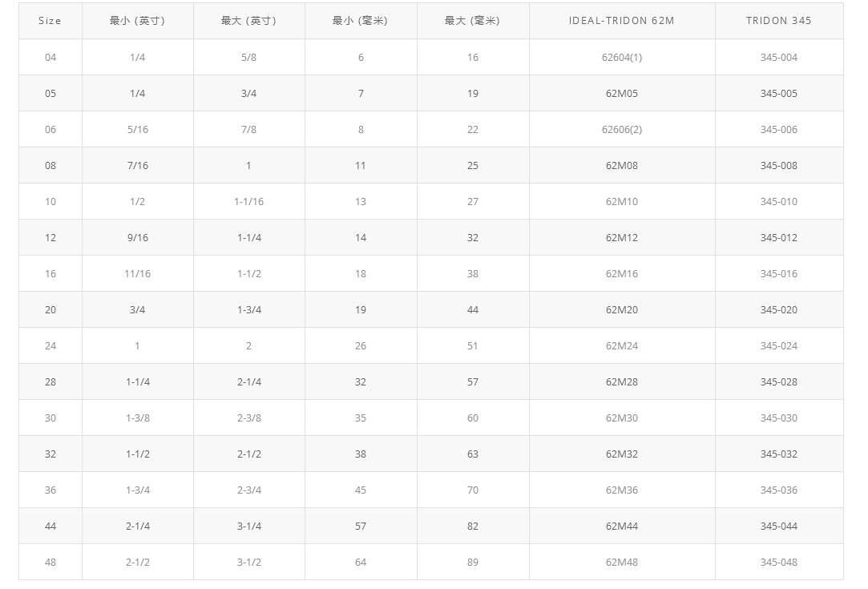Click the 345-012 cell

point(778,238)
